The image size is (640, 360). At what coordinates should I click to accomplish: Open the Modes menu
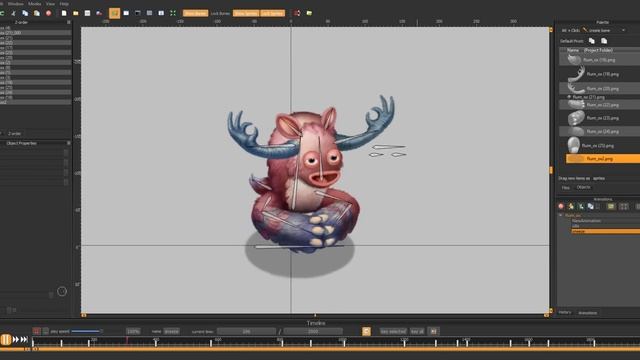click(x=34, y=4)
